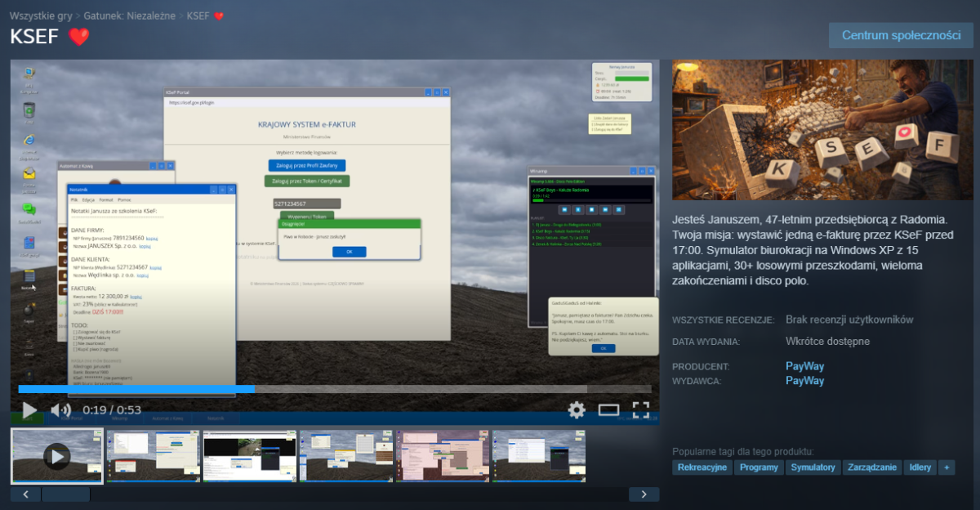980x510 pixels.
Task: Open video settings gear
Action: 577,409
